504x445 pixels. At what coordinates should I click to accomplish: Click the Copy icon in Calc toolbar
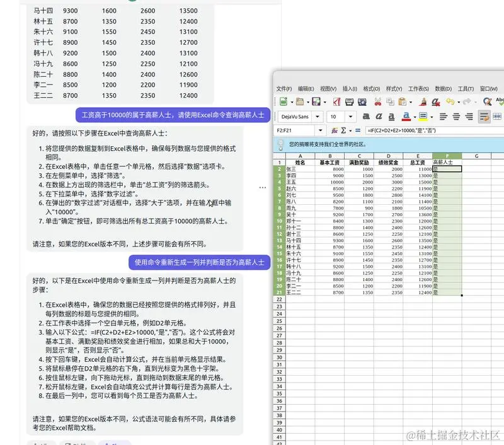[x=390, y=102]
